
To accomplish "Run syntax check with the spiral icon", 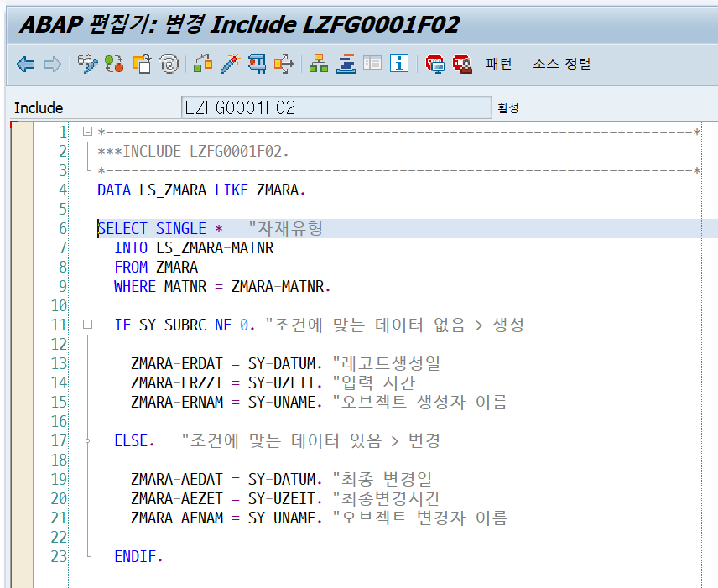I will (168, 63).
